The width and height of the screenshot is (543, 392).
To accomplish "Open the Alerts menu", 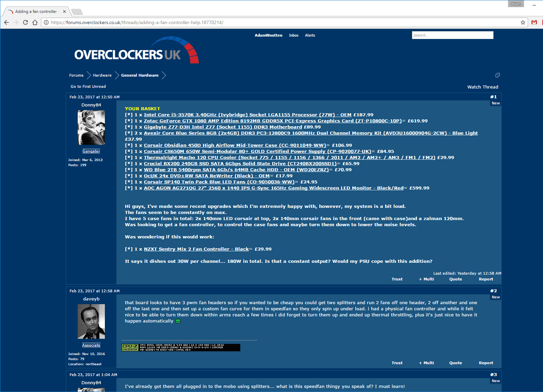I will pos(310,35).
